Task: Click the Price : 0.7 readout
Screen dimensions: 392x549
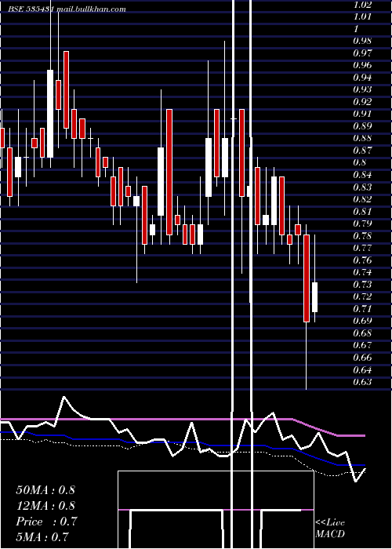Action: click(46, 522)
